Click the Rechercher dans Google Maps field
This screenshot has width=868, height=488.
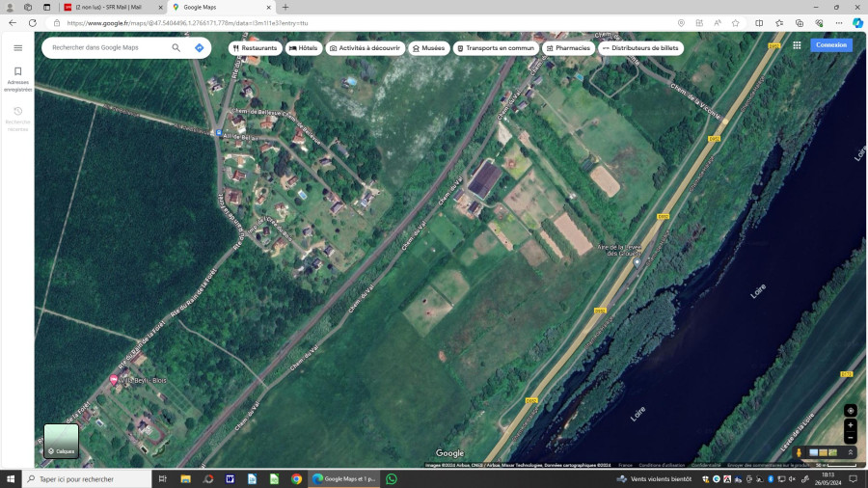point(106,47)
